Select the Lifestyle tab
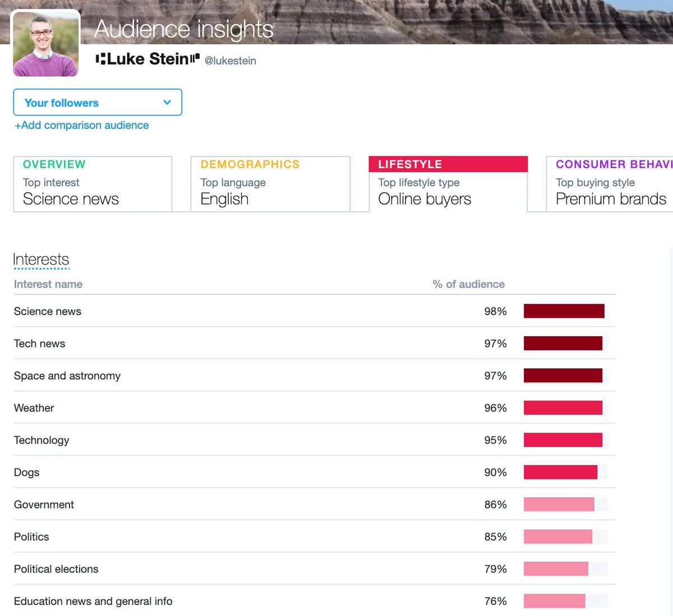 pyautogui.click(x=448, y=184)
